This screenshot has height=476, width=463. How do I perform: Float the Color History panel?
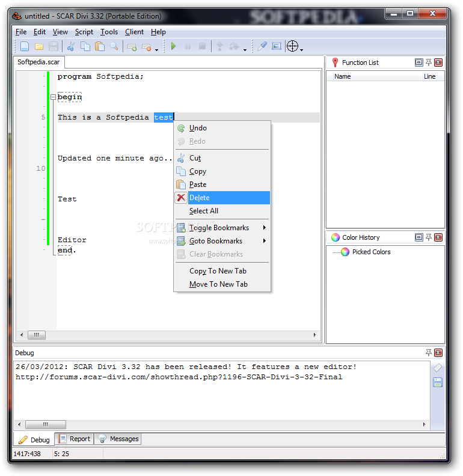tap(419, 237)
